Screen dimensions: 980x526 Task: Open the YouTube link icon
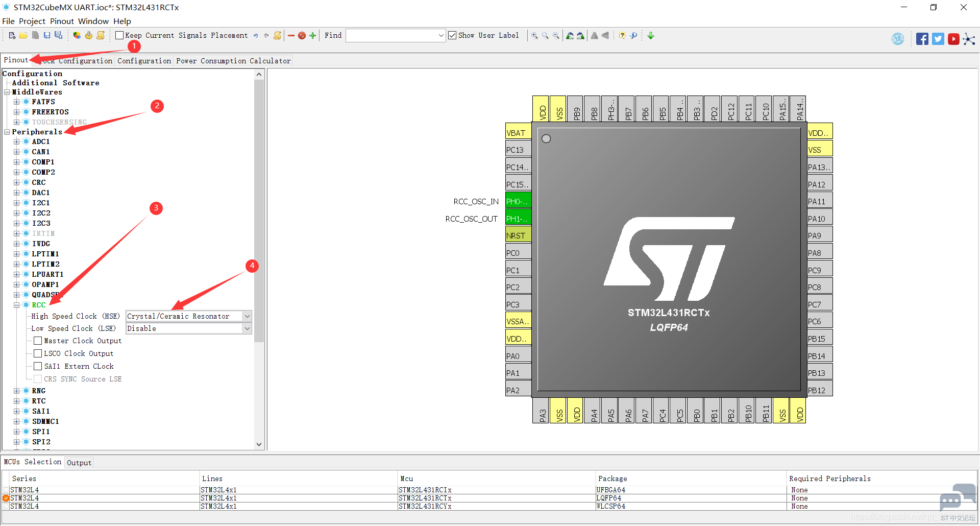953,39
